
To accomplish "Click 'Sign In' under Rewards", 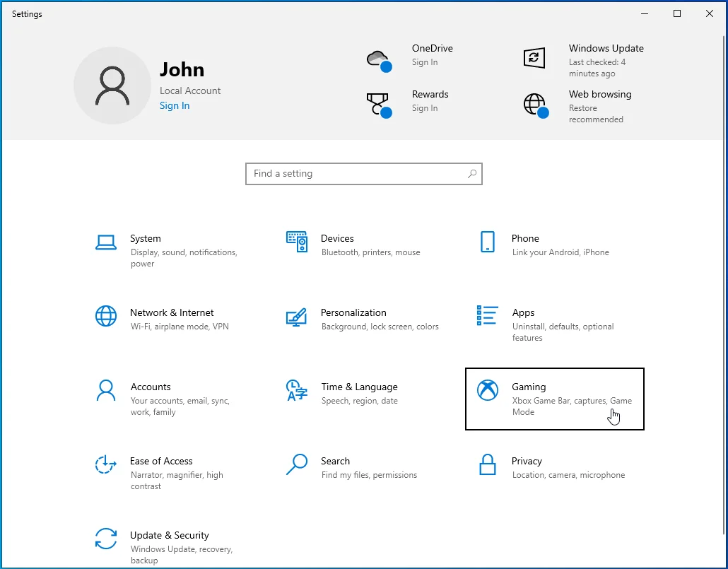I will [x=424, y=108].
